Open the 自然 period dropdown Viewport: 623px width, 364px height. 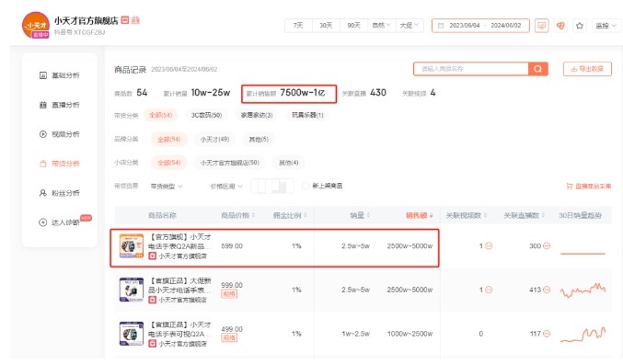381,26
